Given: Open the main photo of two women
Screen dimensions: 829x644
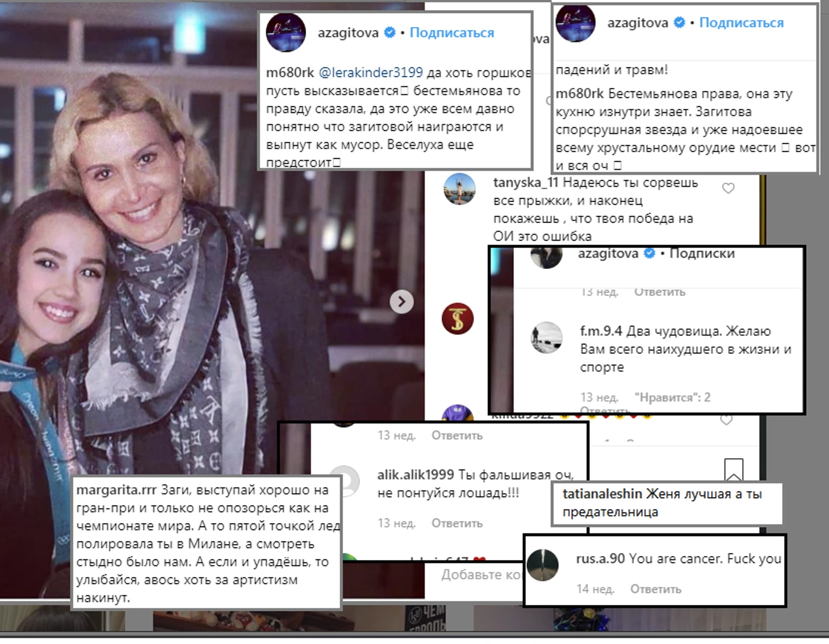Looking at the screenshot, I should pos(212,301).
